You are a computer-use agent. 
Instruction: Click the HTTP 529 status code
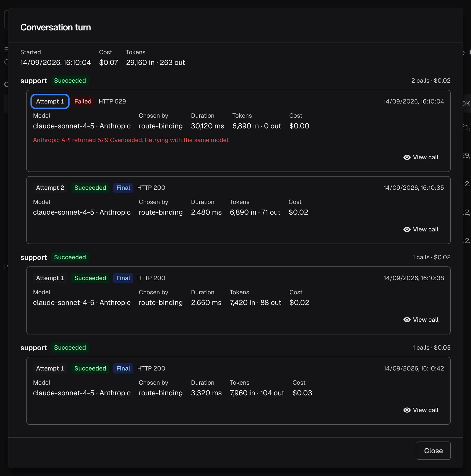click(112, 101)
